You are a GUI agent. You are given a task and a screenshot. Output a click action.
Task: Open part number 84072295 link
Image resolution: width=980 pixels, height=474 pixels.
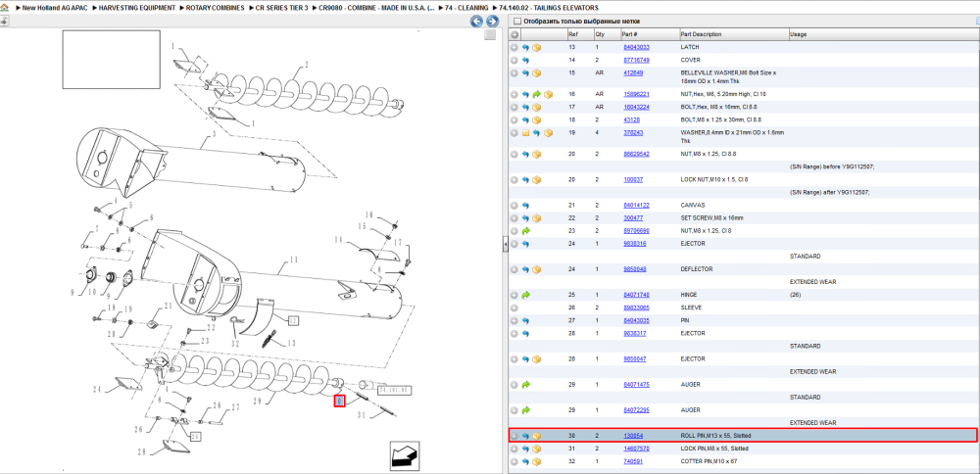click(x=636, y=410)
